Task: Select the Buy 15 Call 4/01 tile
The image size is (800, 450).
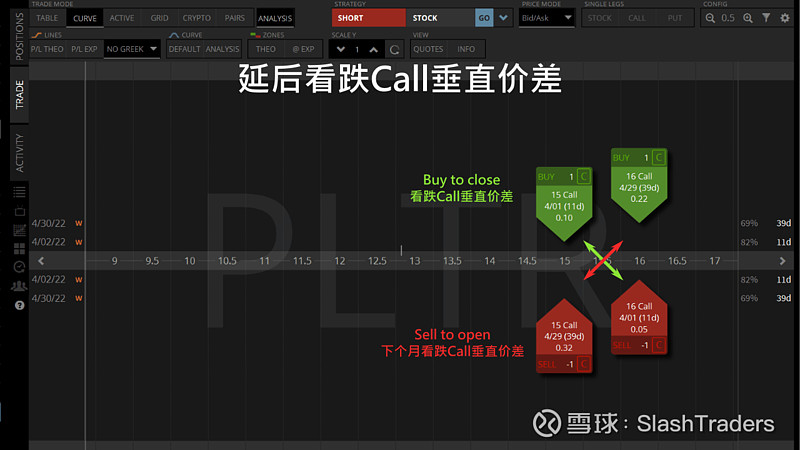Action: [x=564, y=204]
